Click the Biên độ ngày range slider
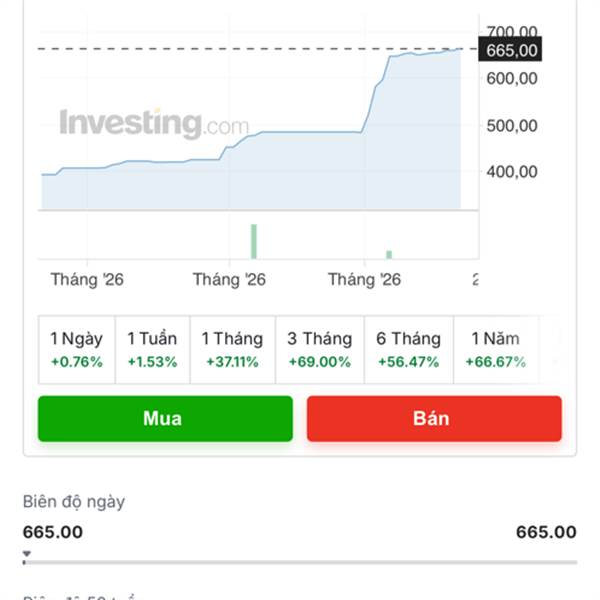Viewport: 600px width, 600px height. (x=300, y=562)
